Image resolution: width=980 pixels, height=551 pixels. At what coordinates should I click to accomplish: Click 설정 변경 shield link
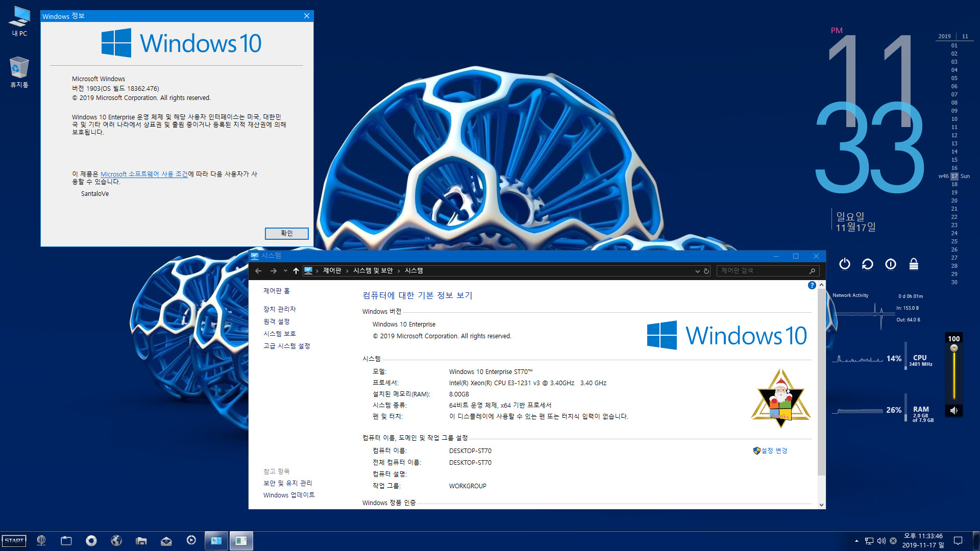[770, 450]
